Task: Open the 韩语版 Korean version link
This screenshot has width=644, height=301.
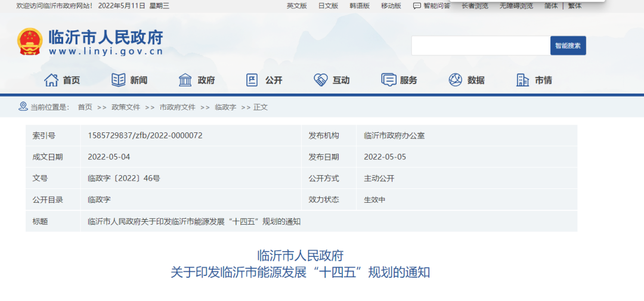Action: (360, 6)
